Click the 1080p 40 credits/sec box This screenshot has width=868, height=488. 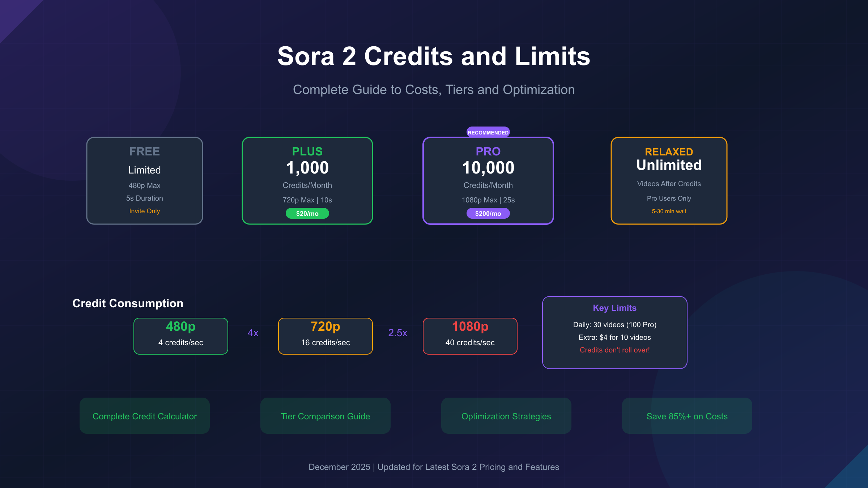coord(470,336)
